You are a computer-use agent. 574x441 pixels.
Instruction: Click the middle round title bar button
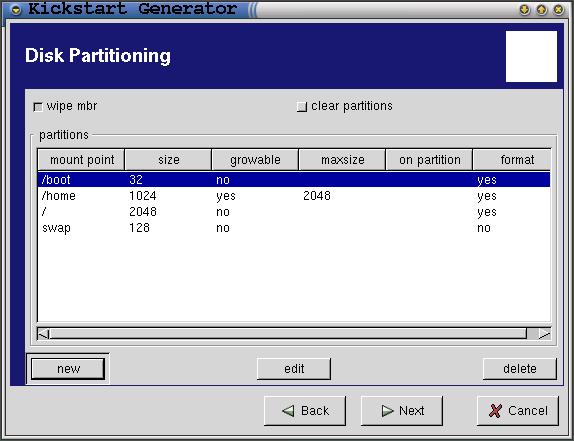coord(541,10)
